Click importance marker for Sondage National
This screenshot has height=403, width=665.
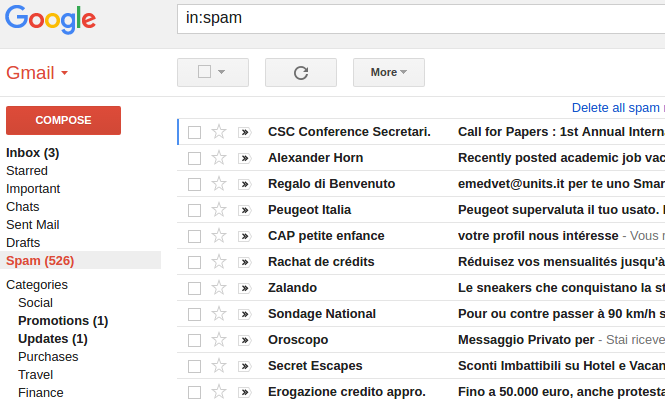pos(245,314)
